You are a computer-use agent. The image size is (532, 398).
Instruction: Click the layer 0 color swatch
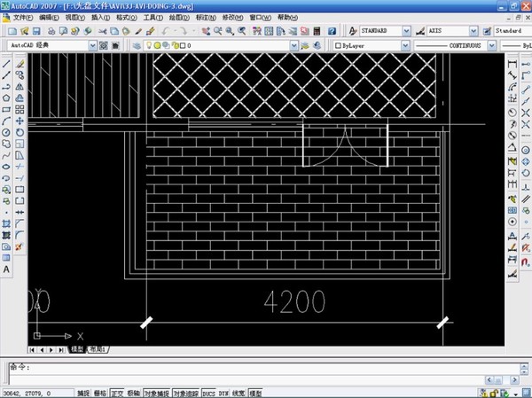183,45
